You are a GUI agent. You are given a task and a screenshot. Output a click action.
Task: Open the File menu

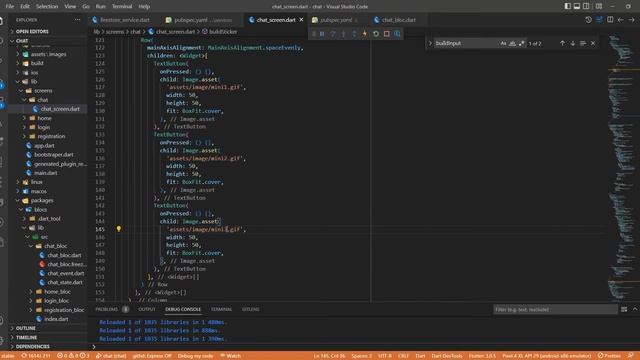click(x=10, y=6)
